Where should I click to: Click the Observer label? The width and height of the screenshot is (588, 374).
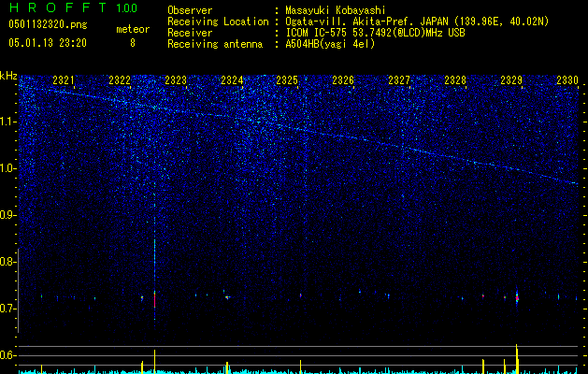point(190,10)
